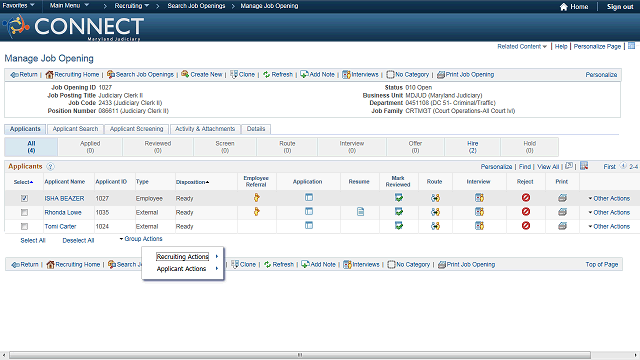Image resolution: width=640 pixels, height=360 pixels.
Task: View Application icon for ISHA BEAZER
Action: [x=309, y=198]
